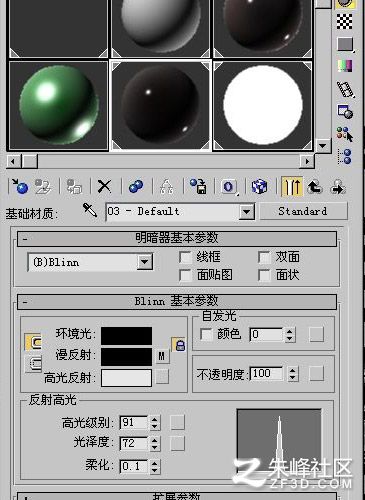Click map button beside 不透明度
Viewport: 365px width, 500px height.
316,374
